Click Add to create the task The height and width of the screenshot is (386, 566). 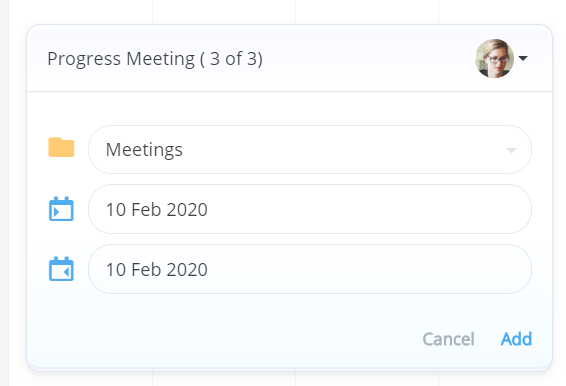[516, 339]
